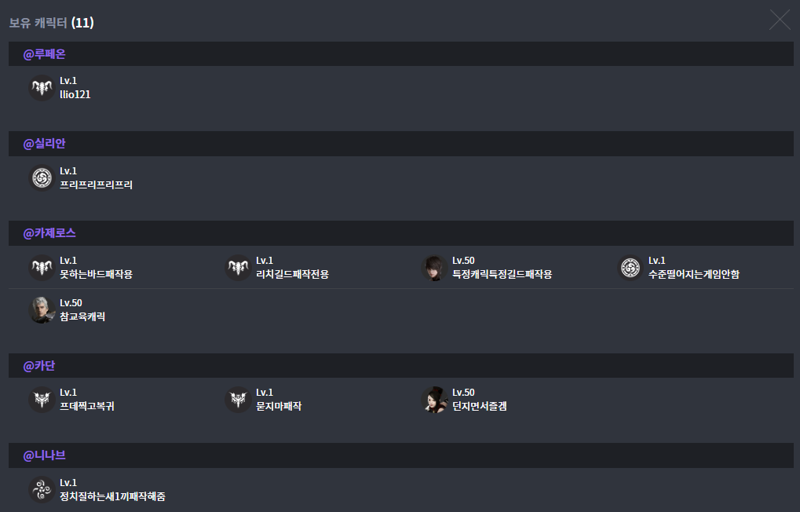The width and height of the screenshot is (800, 512).
Task: Close the owned characters popup
Action: pos(780,20)
